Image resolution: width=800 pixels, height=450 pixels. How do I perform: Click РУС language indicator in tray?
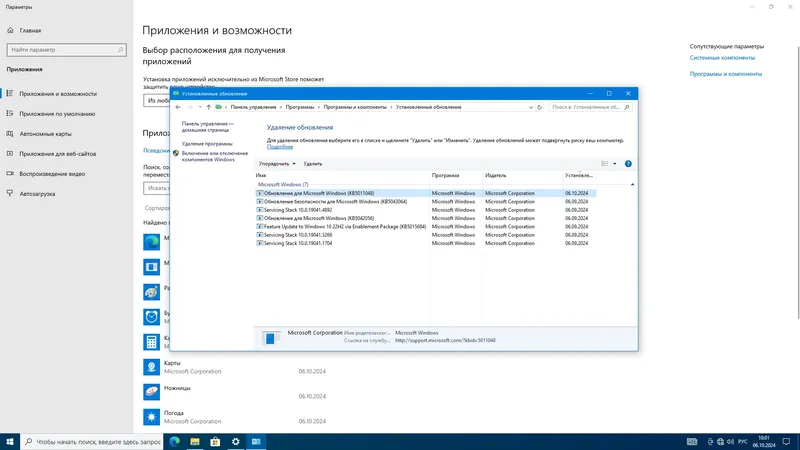pyautogui.click(x=743, y=441)
